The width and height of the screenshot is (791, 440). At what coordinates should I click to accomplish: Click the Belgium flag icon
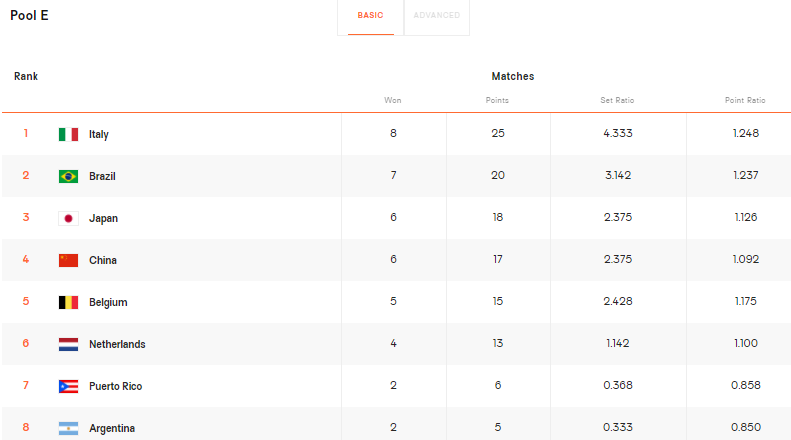(x=68, y=302)
